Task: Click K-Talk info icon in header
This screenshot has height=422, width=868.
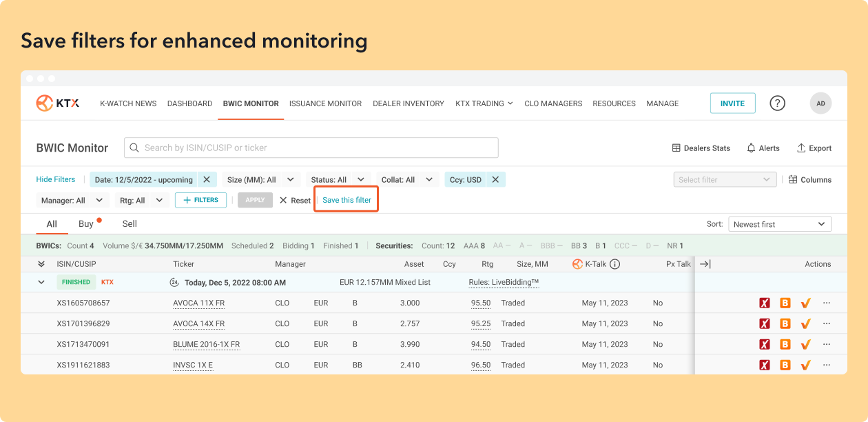Action: tap(615, 264)
